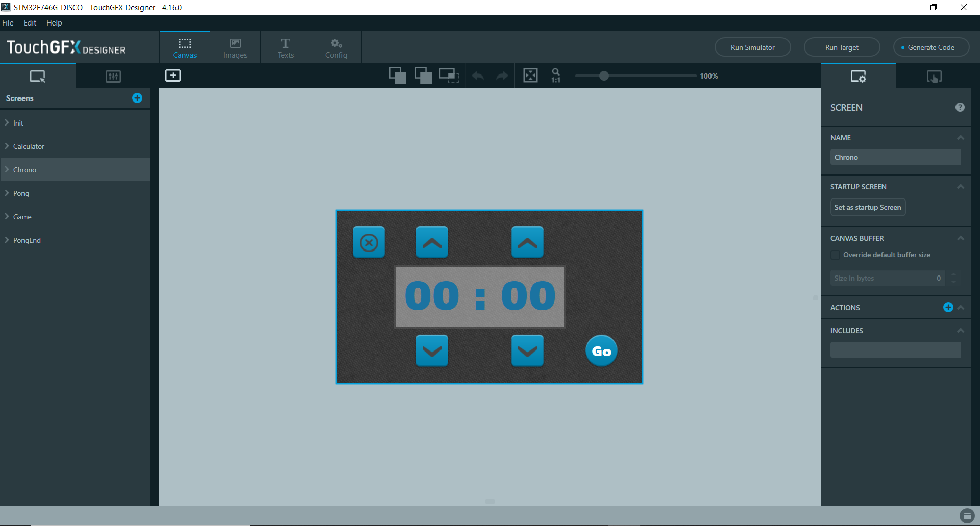Click the fit-to-screen zoom icon

click(x=530, y=76)
